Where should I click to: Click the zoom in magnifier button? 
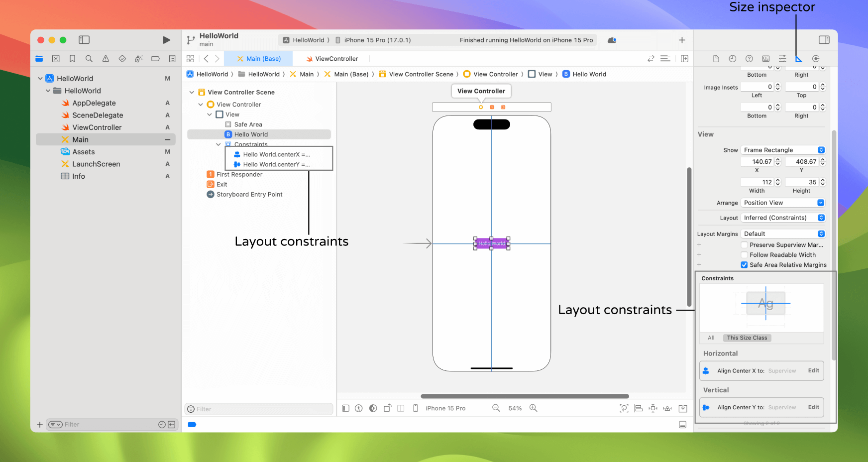(x=533, y=408)
